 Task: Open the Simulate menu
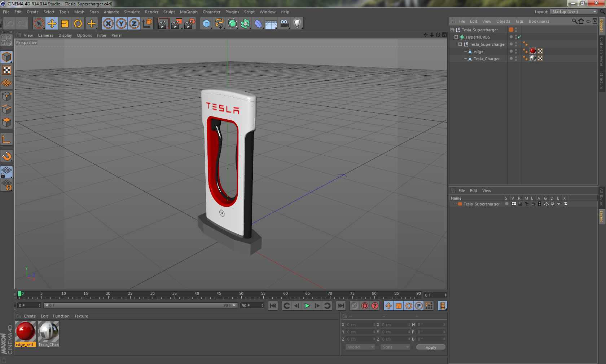point(132,12)
